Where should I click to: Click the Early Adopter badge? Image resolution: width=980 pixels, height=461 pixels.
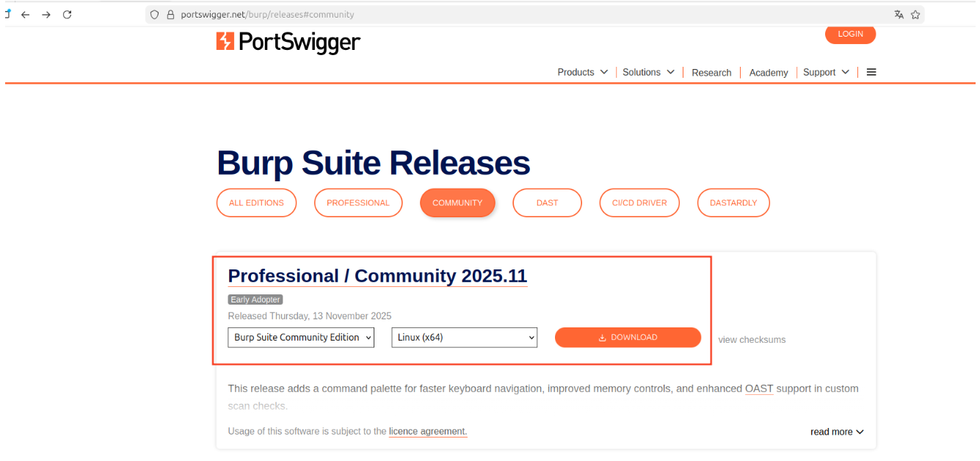click(255, 300)
